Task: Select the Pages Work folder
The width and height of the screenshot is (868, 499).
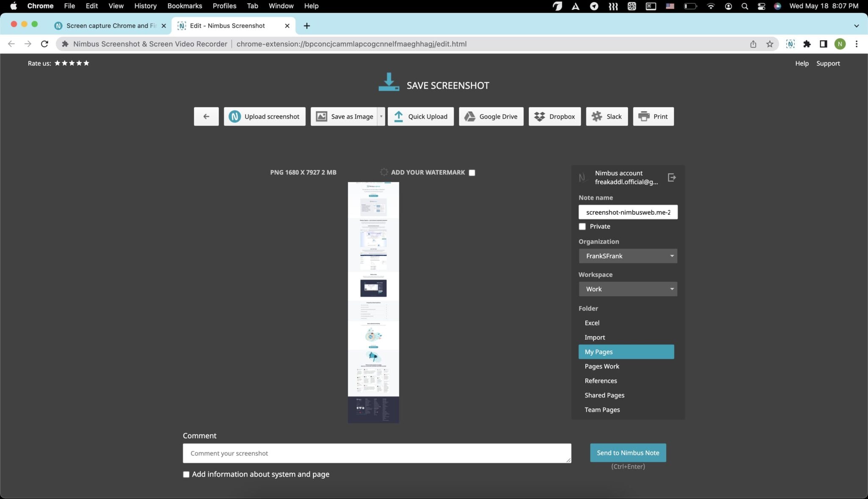Action: point(602,366)
